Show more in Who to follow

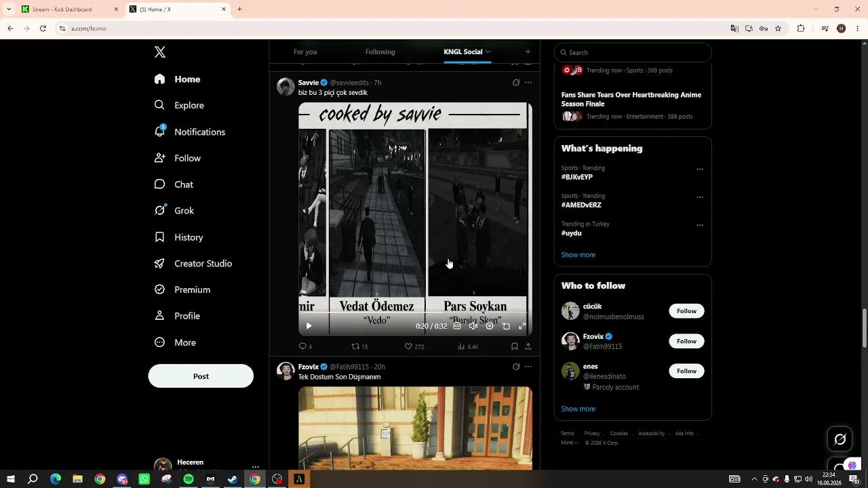click(578, 409)
